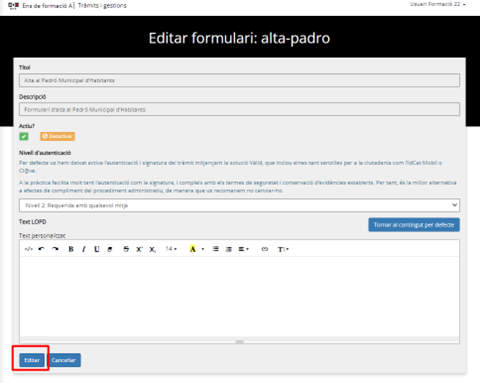Open the font size 14 dropdown
Viewport: 480px width, 383px height.
(171, 249)
